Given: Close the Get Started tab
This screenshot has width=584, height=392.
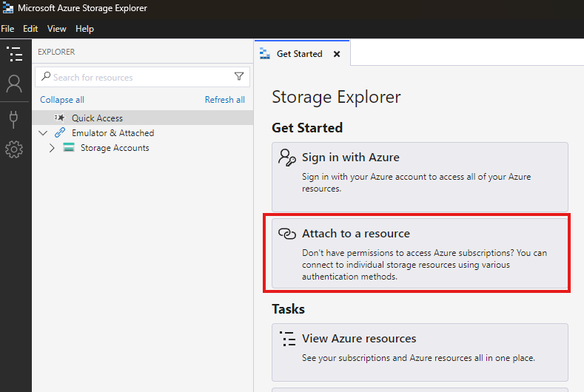Looking at the screenshot, I should 337,54.
